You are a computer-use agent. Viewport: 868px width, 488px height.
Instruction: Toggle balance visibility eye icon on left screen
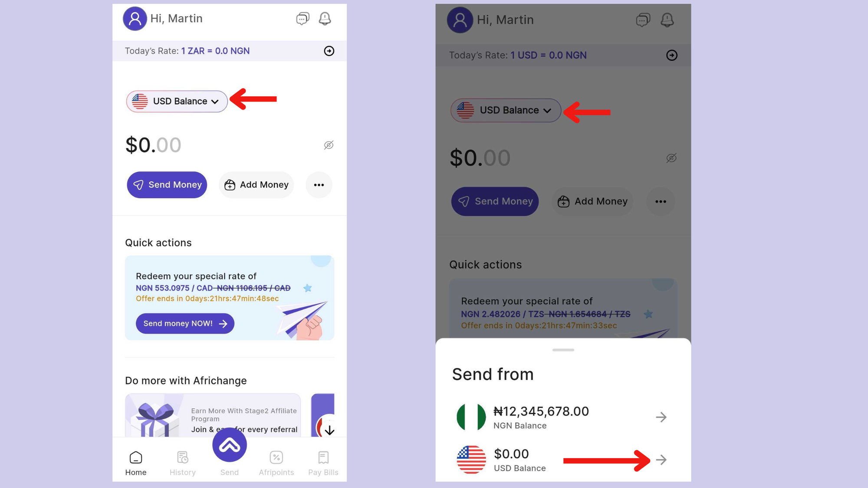point(329,145)
